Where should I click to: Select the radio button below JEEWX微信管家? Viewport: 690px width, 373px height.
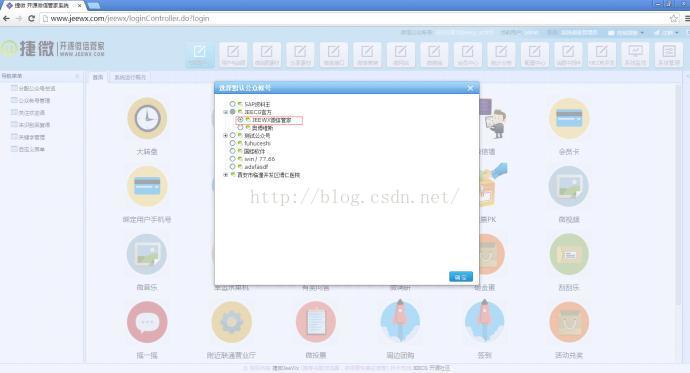pos(240,128)
